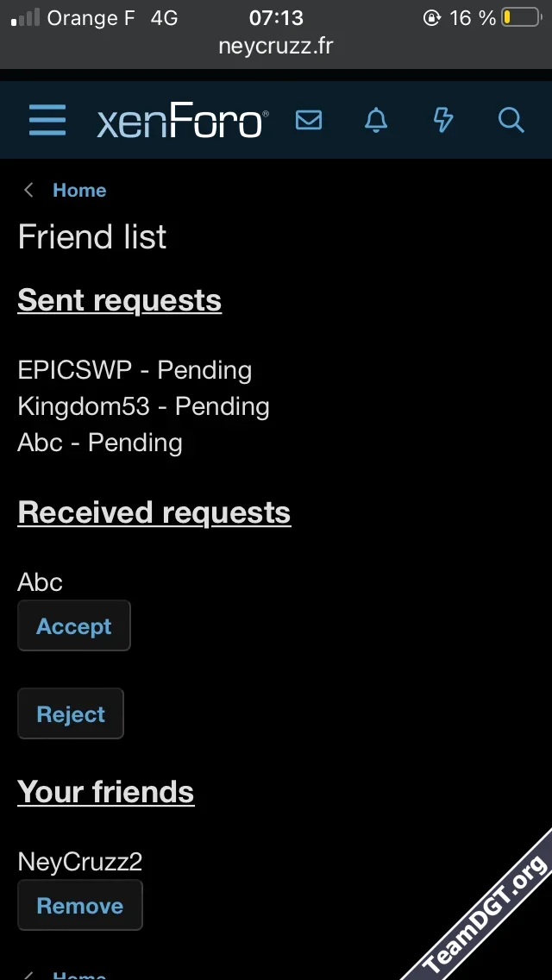
Task: Check alerts using the bell icon
Action: click(x=375, y=121)
